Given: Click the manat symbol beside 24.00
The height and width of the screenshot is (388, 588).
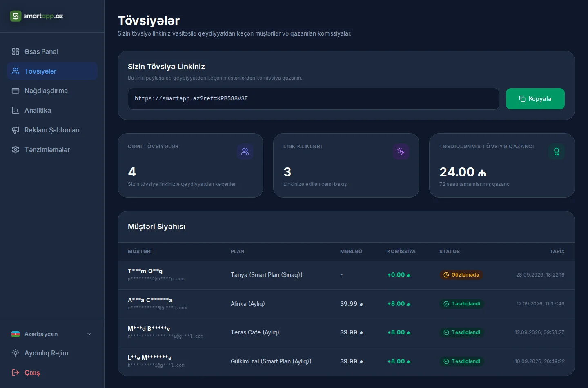Looking at the screenshot, I should (x=482, y=173).
